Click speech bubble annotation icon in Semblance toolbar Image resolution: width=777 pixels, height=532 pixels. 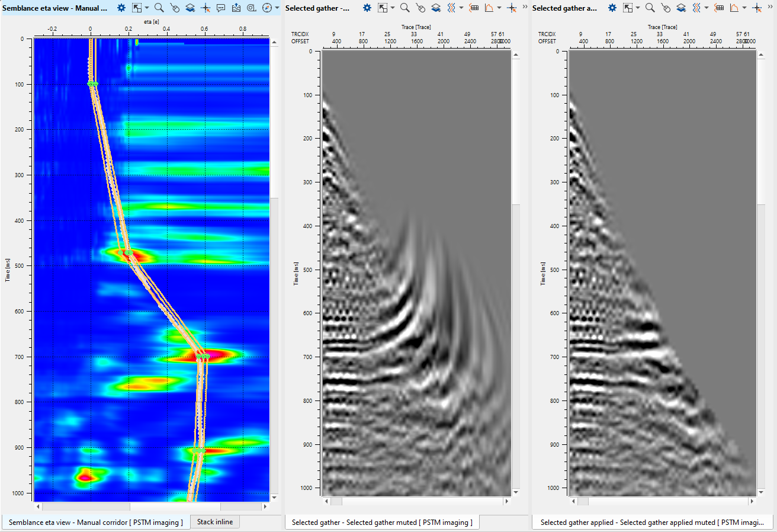pos(221,8)
